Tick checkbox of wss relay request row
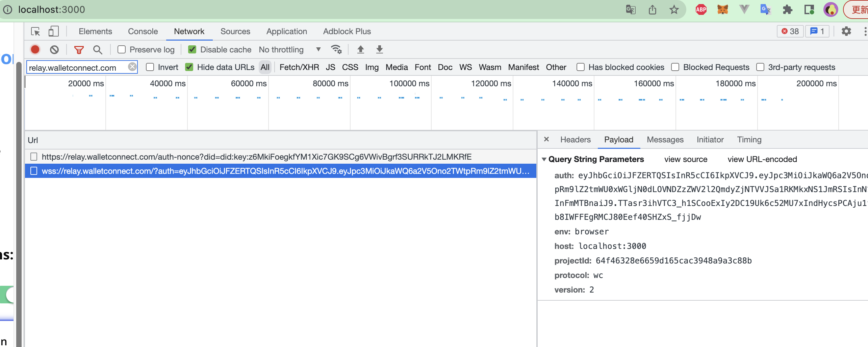This screenshot has height=347, width=868. point(34,171)
